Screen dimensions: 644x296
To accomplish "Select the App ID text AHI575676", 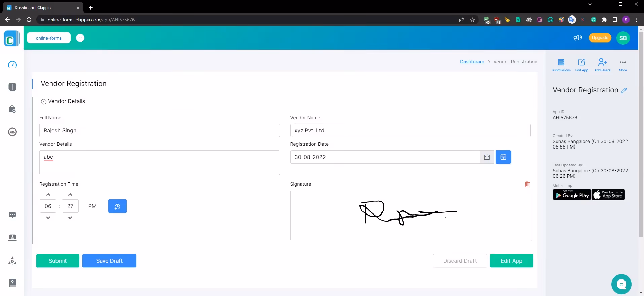I will [x=565, y=118].
